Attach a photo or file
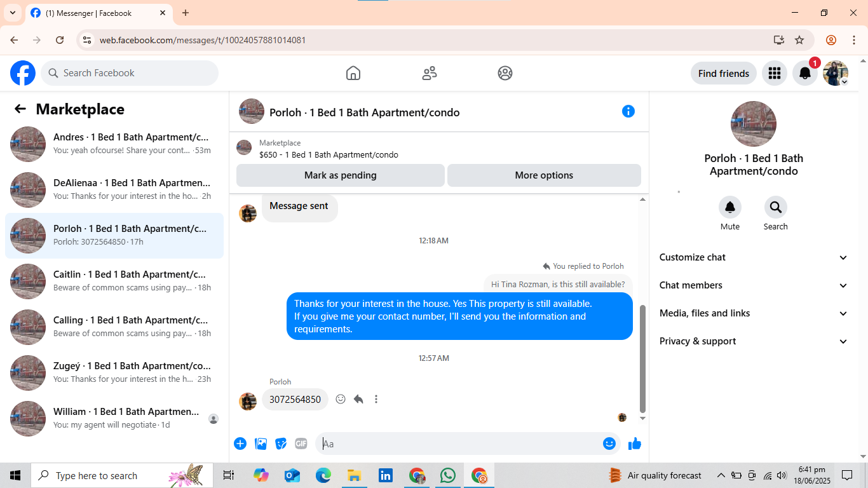 261,444
